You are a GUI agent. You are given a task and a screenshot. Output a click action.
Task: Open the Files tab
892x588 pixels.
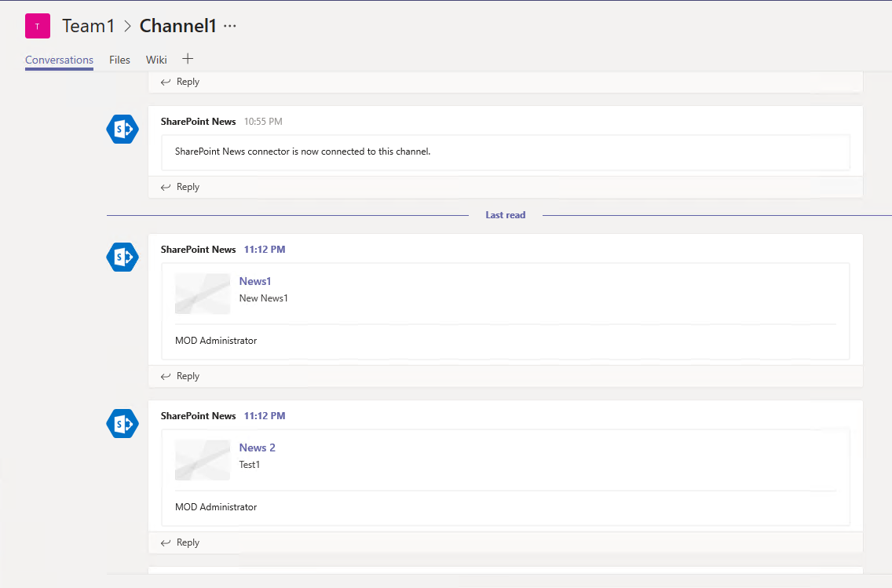(119, 60)
